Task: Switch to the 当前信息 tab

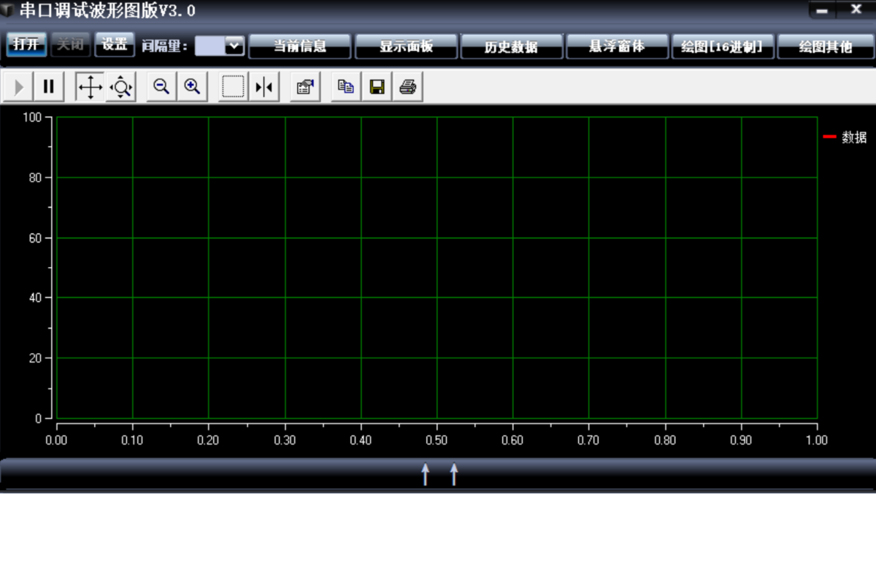Action: click(300, 47)
